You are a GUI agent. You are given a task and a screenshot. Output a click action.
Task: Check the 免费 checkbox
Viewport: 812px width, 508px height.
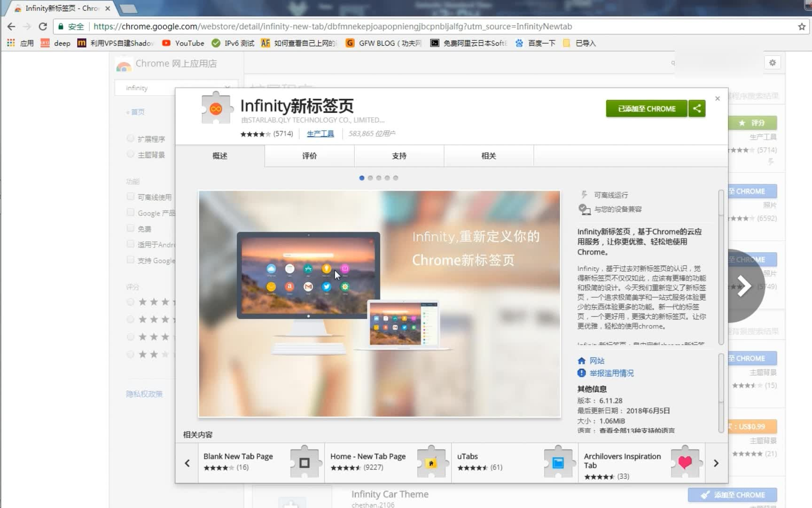pos(131,228)
